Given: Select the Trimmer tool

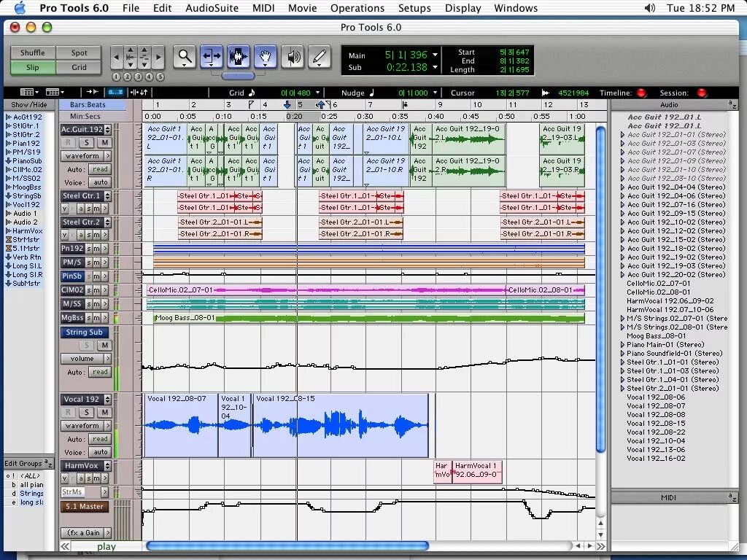Looking at the screenshot, I should click(211, 57).
